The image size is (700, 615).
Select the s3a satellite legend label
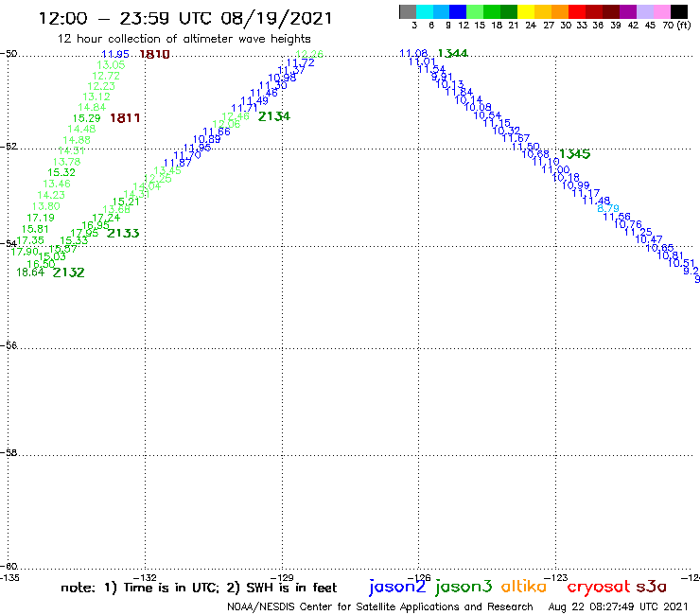652,587
